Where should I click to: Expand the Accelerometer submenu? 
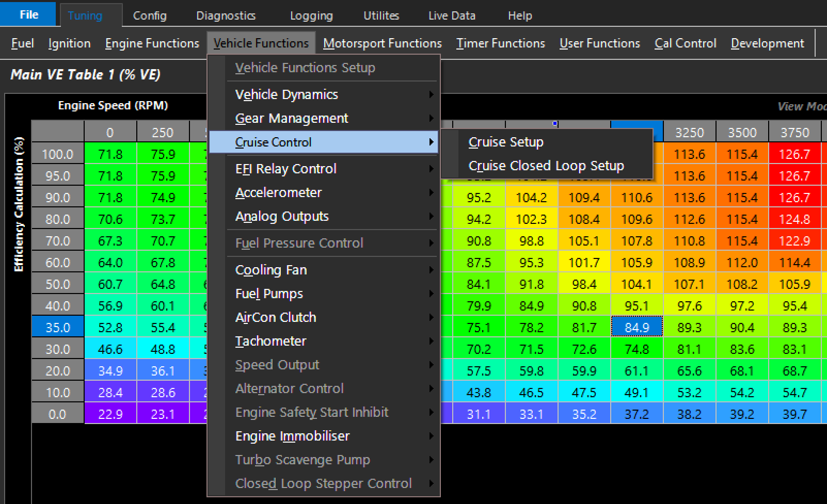[324, 192]
